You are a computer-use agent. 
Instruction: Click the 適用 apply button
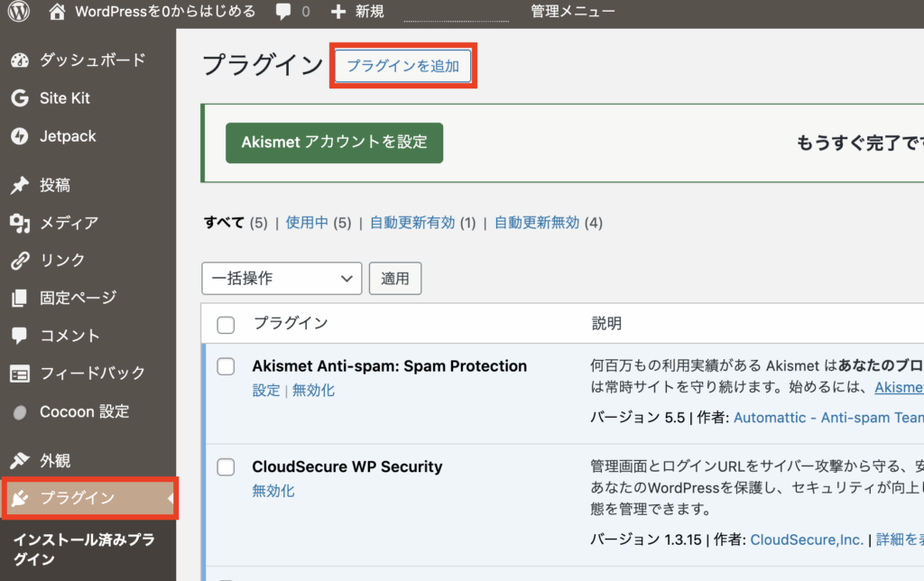pos(395,278)
